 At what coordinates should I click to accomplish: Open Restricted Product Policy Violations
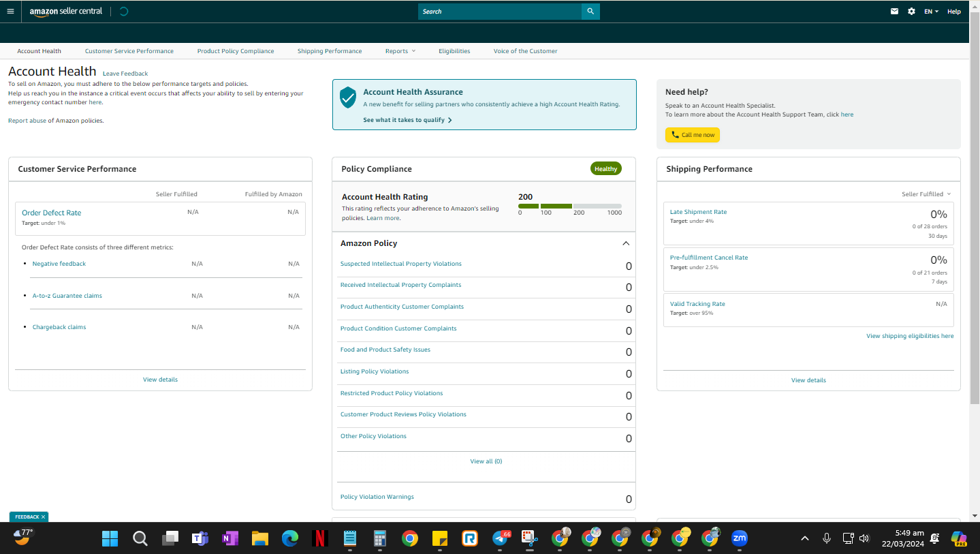tap(392, 393)
